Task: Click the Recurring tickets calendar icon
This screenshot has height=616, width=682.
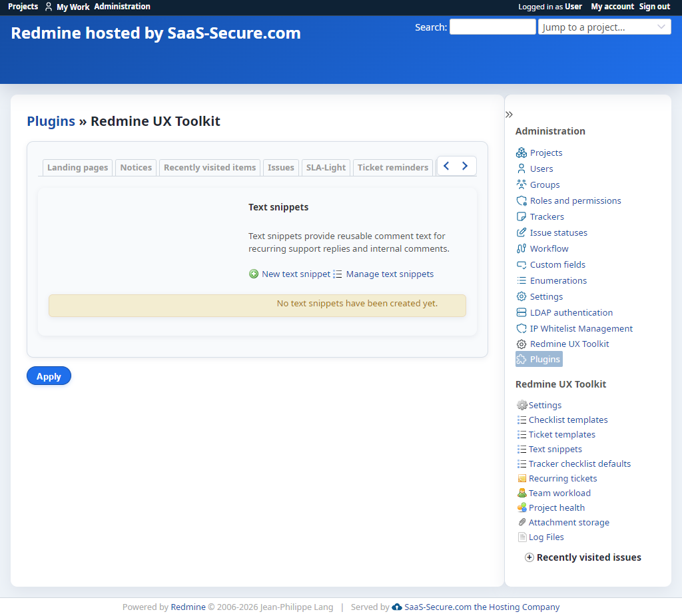Action: (x=522, y=479)
